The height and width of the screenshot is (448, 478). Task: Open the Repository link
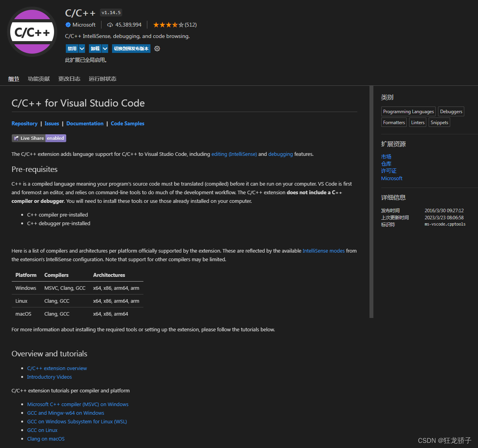click(25, 123)
